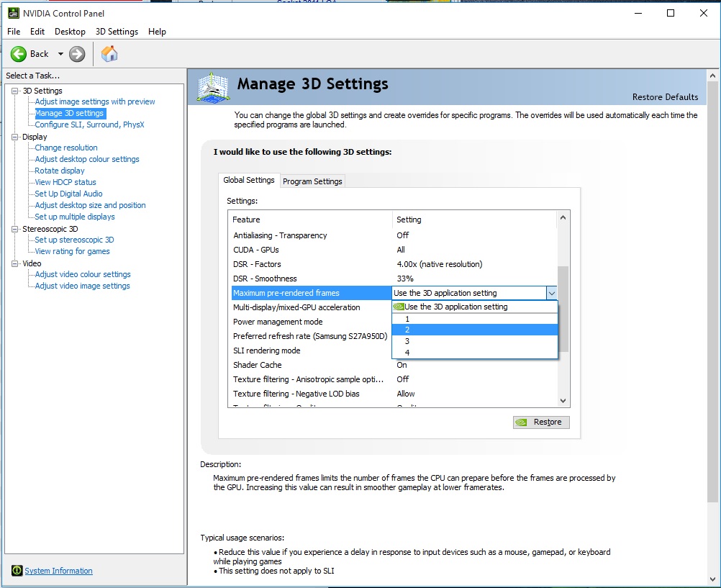Select the Shader Cache row
This screenshot has width=721, height=588.
[x=394, y=365]
